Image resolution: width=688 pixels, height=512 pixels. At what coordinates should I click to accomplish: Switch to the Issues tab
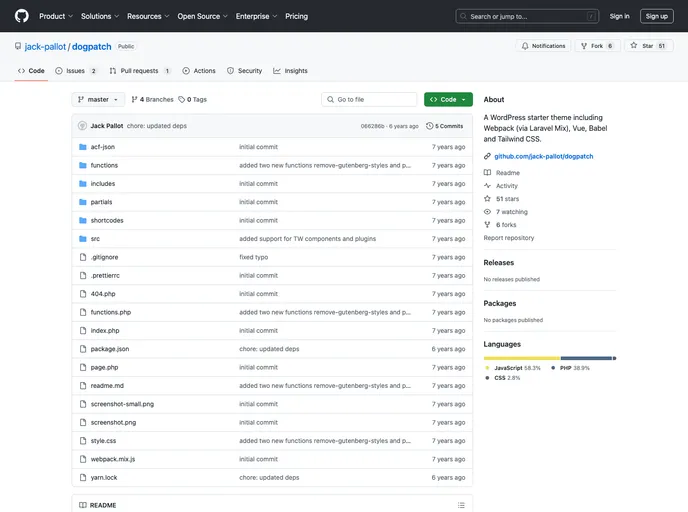pyautogui.click(x=76, y=71)
